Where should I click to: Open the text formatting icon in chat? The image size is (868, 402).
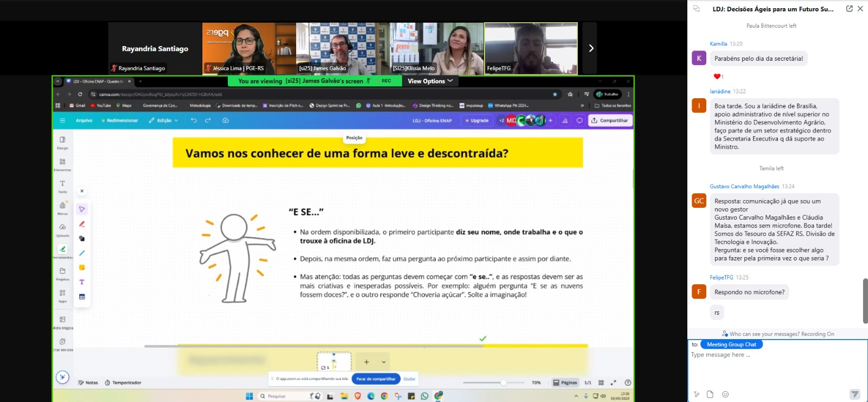click(x=697, y=394)
